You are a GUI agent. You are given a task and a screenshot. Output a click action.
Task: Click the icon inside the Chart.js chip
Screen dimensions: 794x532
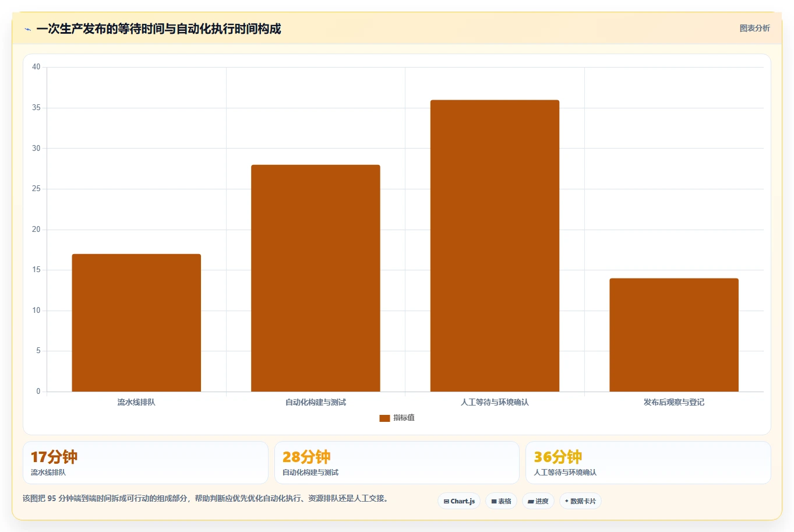pos(446,501)
